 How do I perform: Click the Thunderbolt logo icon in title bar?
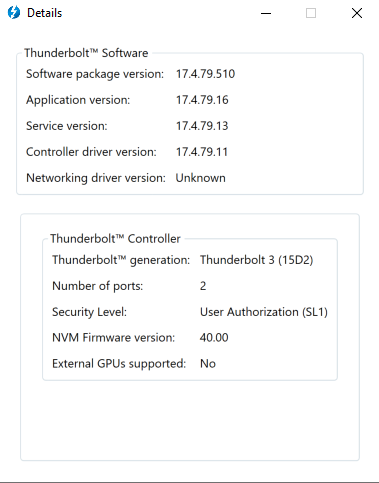click(14, 13)
